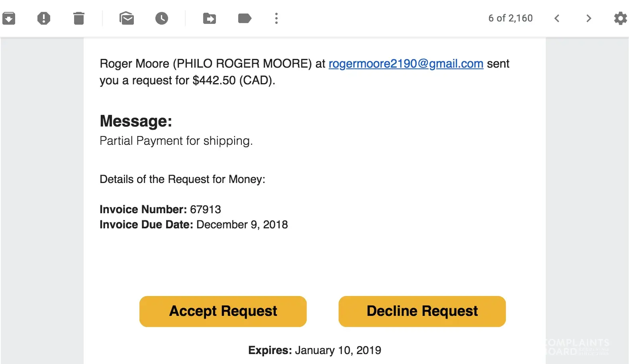Click the invoice number 67913
629x364 pixels.
point(206,210)
